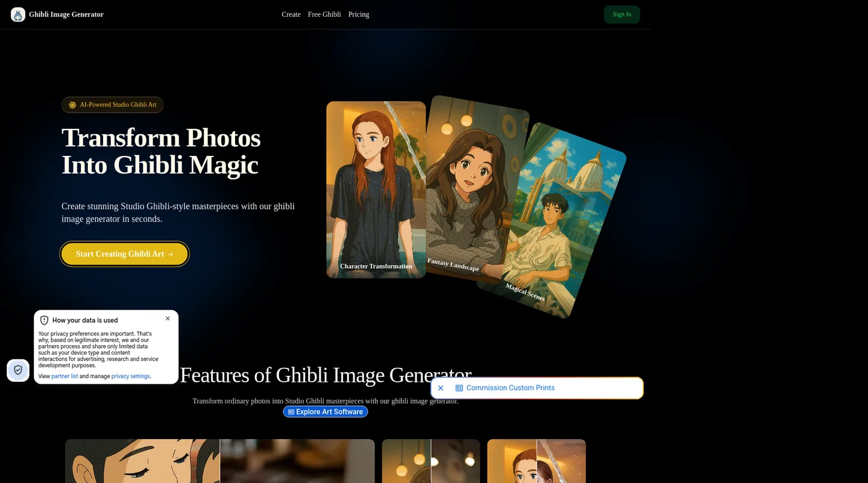This screenshot has width=868, height=483.
Task: Click the AI-Powered Studio Ghibli Art badge
Action: pyautogui.click(x=113, y=105)
